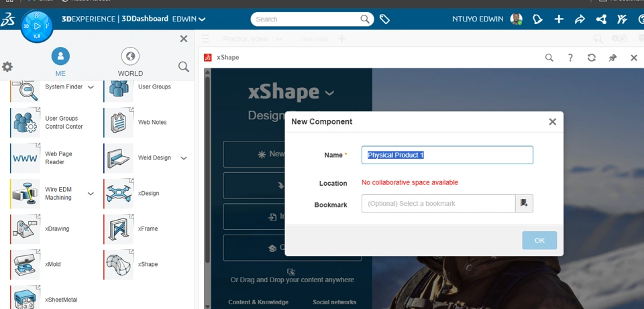Launch the xDesign app icon
The height and width of the screenshot is (309, 644).
tap(118, 194)
